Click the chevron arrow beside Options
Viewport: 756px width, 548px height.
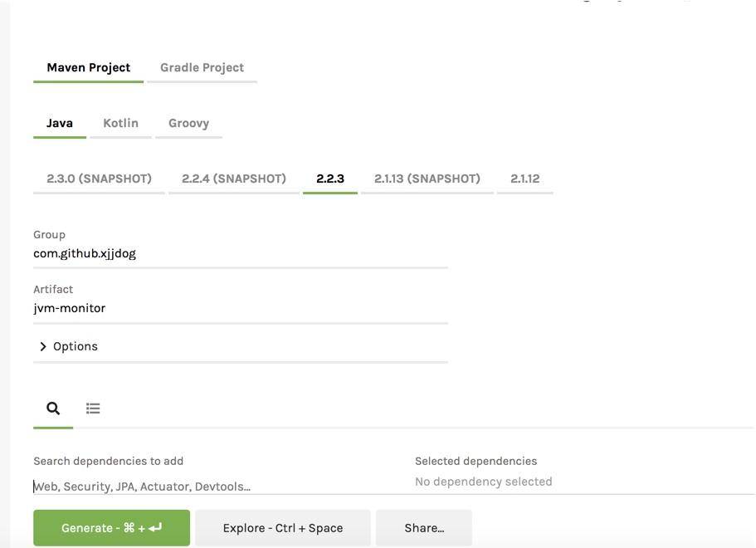[x=43, y=347]
